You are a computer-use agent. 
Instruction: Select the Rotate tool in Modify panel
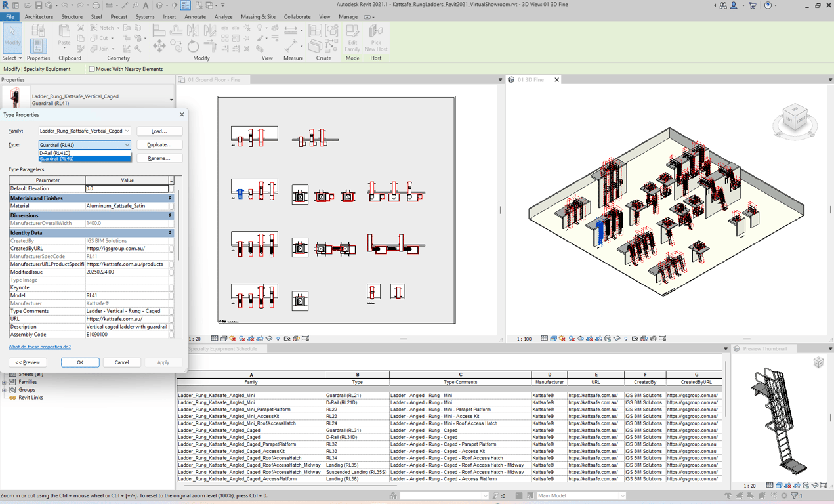[193, 46]
